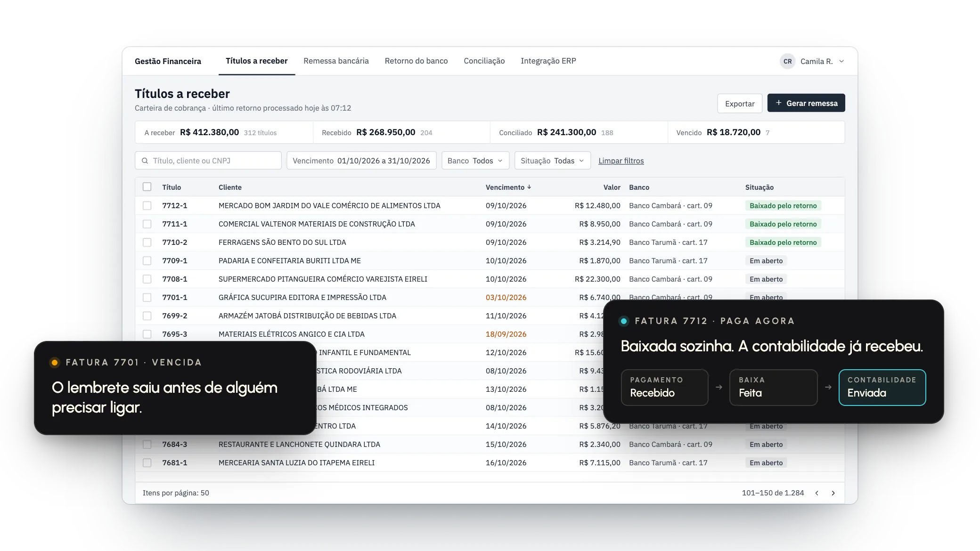Click the Baixado pelo retorno badge of 7710-2
The width and height of the screenshot is (980, 551).
783,242
